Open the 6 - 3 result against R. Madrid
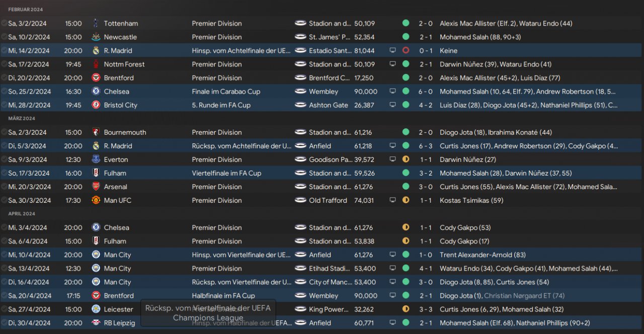The width and height of the screenshot is (644, 334). tap(426, 146)
